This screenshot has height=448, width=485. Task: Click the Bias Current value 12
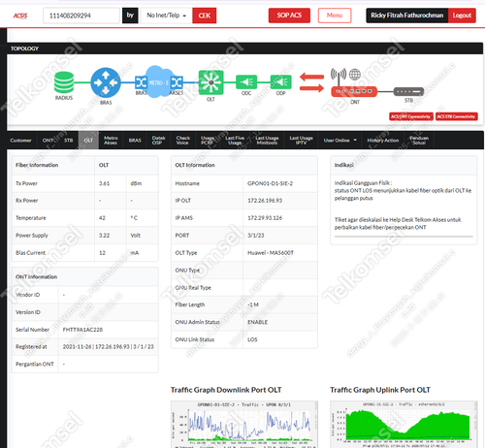[x=102, y=253]
